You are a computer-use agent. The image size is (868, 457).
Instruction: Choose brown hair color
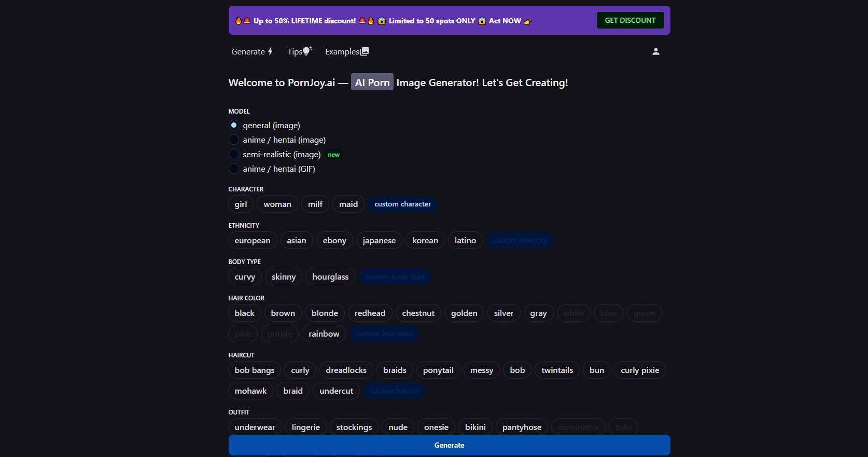tap(283, 313)
